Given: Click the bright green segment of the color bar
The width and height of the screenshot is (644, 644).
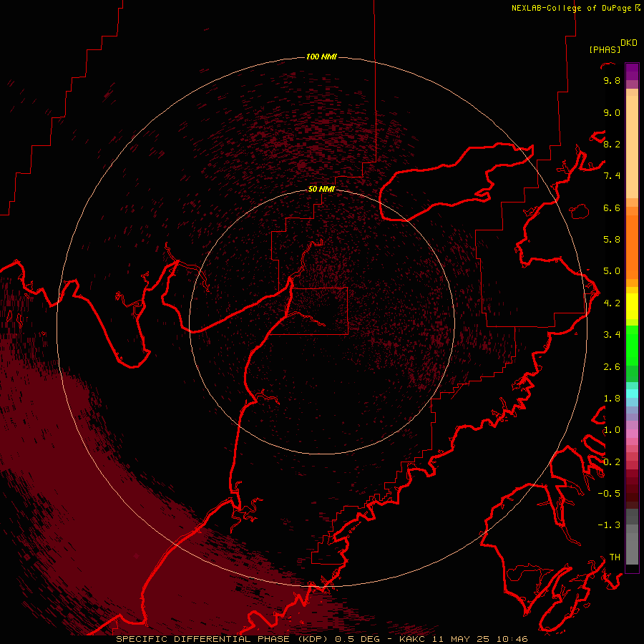Looking at the screenshot, I should (632, 346).
